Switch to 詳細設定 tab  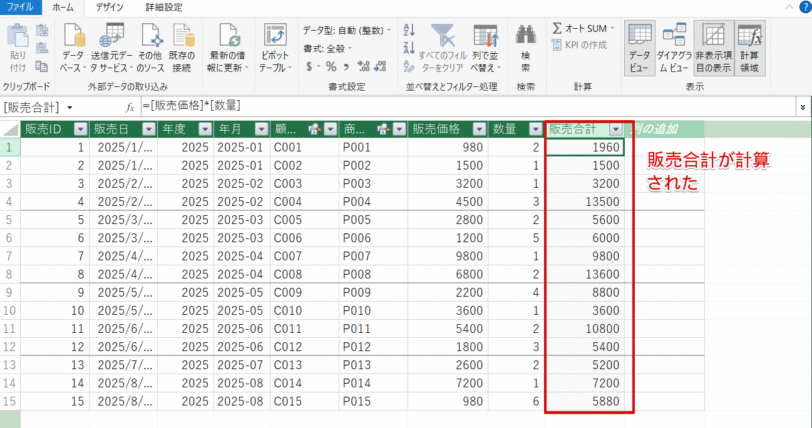click(164, 7)
